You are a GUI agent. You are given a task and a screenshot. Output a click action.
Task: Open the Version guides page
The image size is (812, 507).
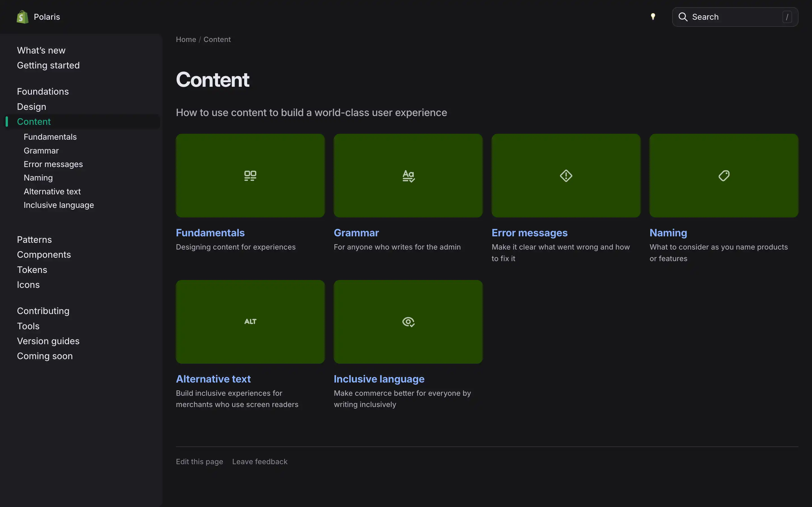pyautogui.click(x=48, y=341)
